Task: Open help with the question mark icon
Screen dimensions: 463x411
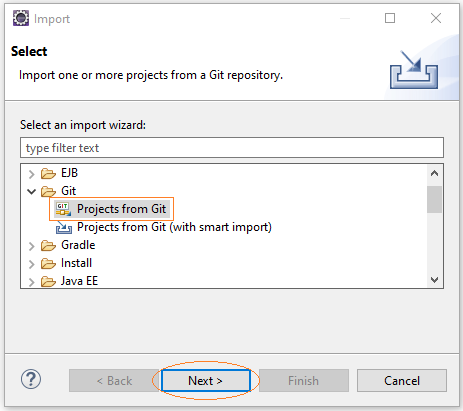Action: [x=31, y=379]
